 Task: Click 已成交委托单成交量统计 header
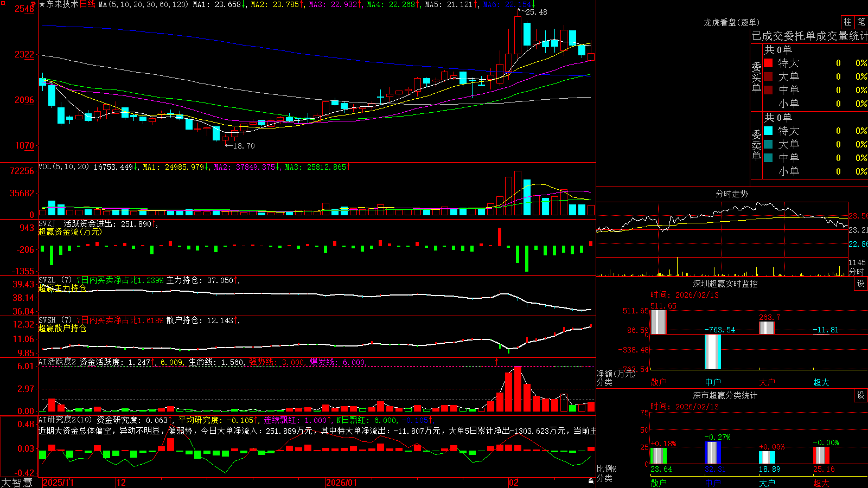click(x=809, y=36)
